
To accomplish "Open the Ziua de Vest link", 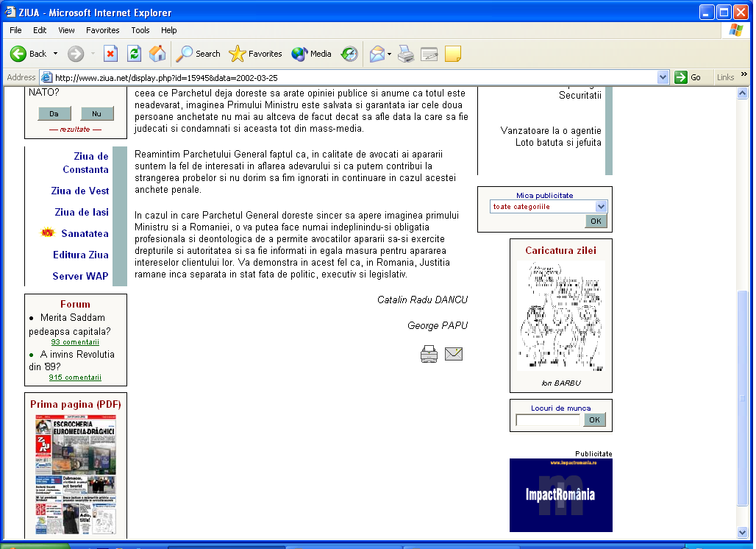I will [x=80, y=191].
